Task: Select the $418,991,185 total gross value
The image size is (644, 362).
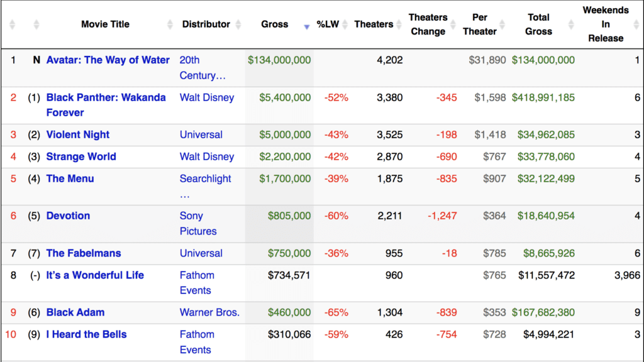Action: (543, 97)
